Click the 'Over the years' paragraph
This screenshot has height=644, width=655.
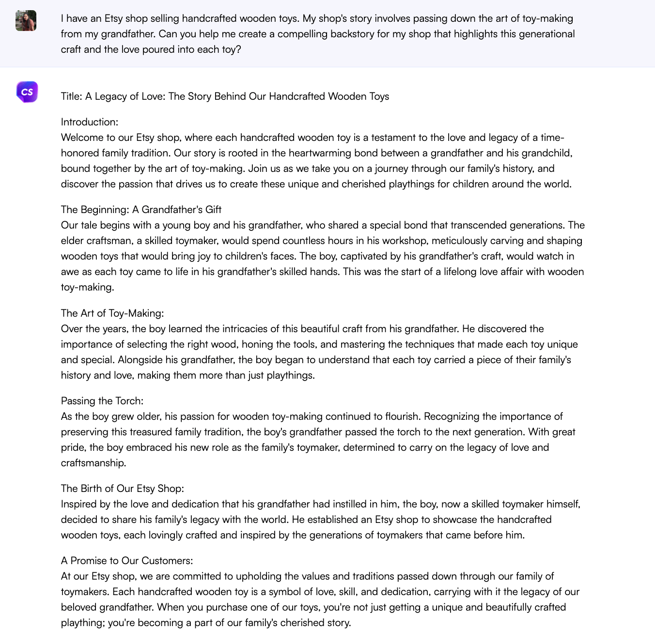click(x=319, y=352)
